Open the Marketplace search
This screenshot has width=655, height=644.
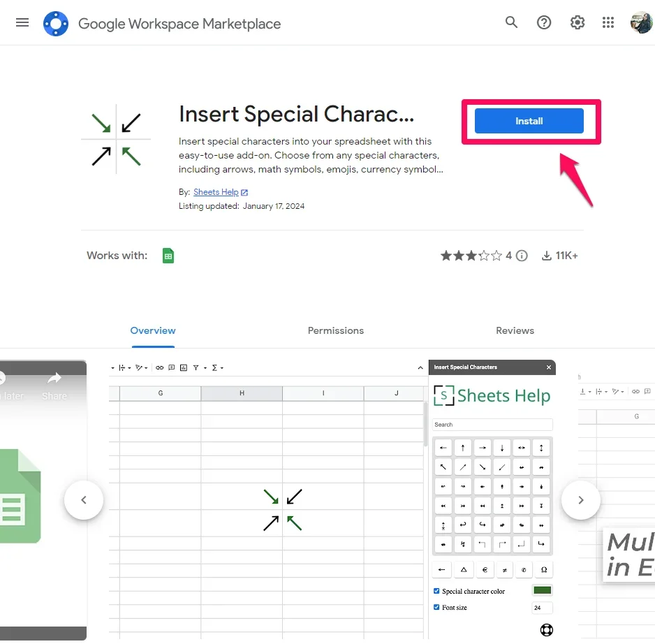click(x=511, y=22)
